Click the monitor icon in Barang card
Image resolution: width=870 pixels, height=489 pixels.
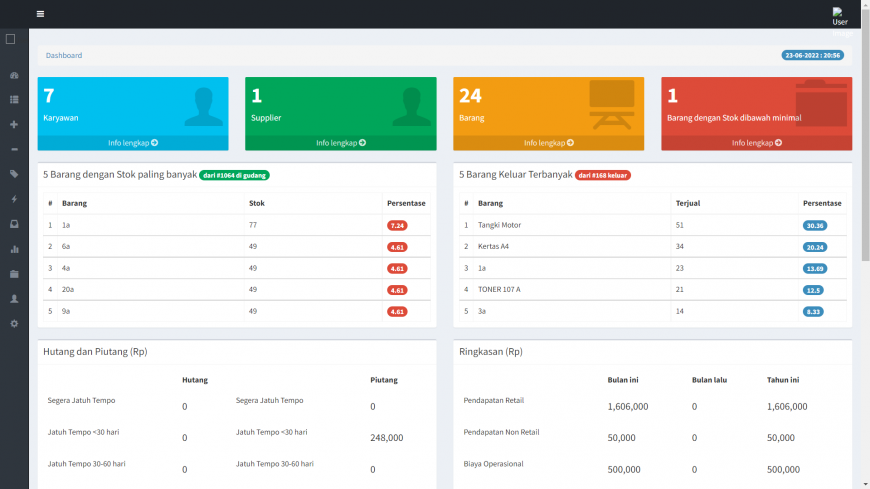(x=611, y=105)
